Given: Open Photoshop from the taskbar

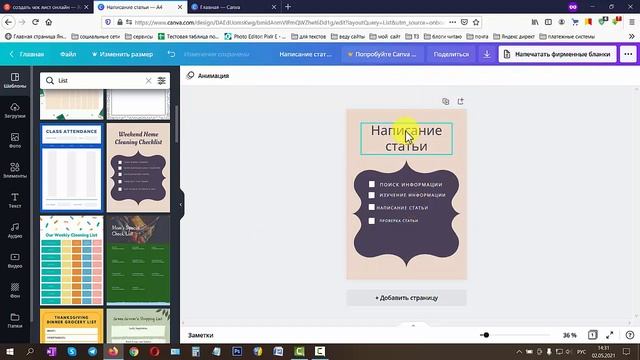Looking at the screenshot, I should [x=237, y=351].
